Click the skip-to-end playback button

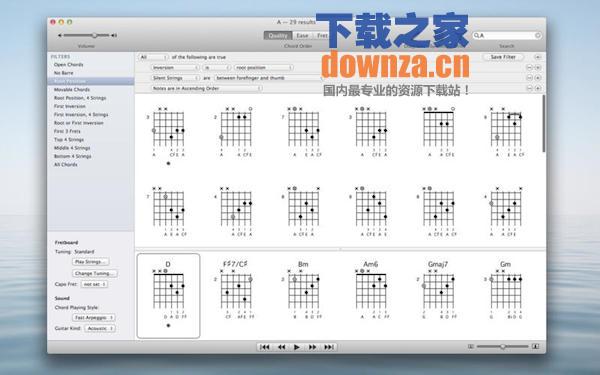point(329,347)
